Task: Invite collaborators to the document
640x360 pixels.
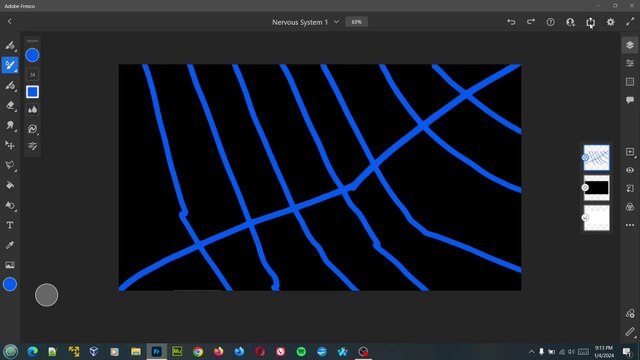Action: tap(571, 22)
